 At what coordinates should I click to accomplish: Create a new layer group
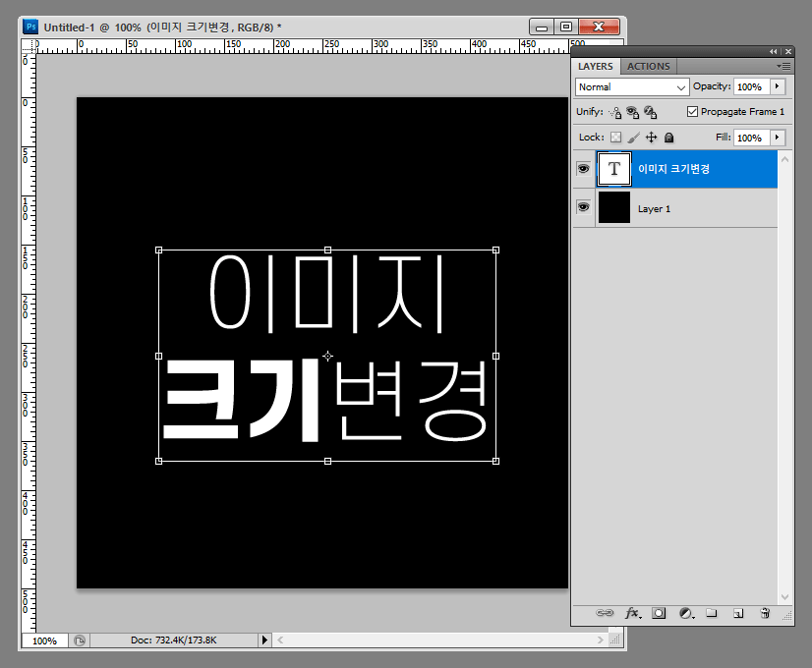pyautogui.click(x=711, y=613)
